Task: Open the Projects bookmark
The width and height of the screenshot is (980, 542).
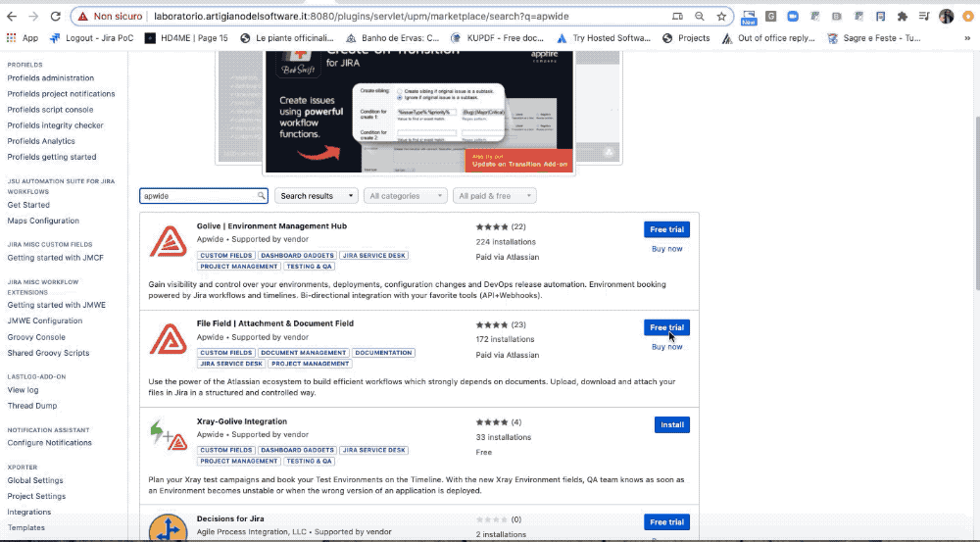Action: pyautogui.click(x=686, y=38)
